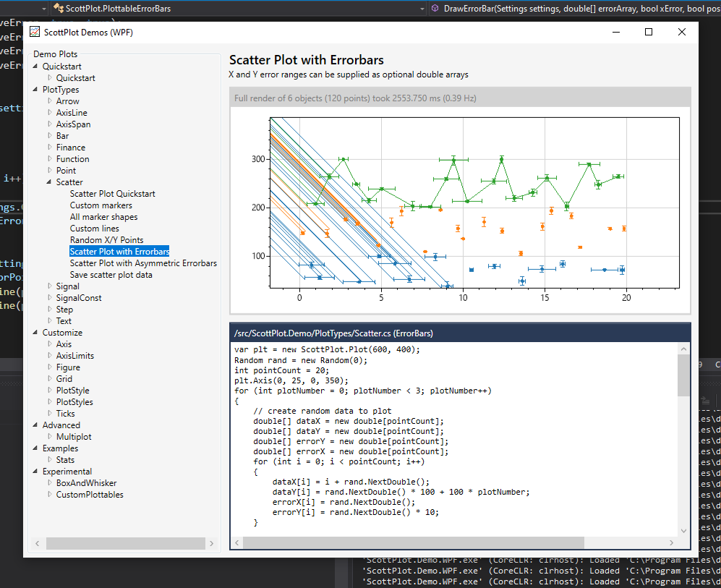Expand the Arrow plot type node
721x588 pixels.
[x=50, y=101]
